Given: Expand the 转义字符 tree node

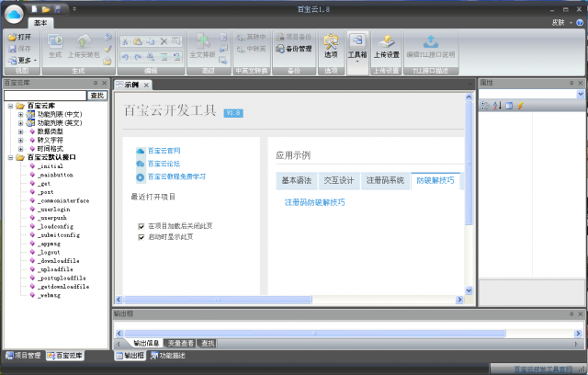Looking at the screenshot, I should click(x=20, y=141).
